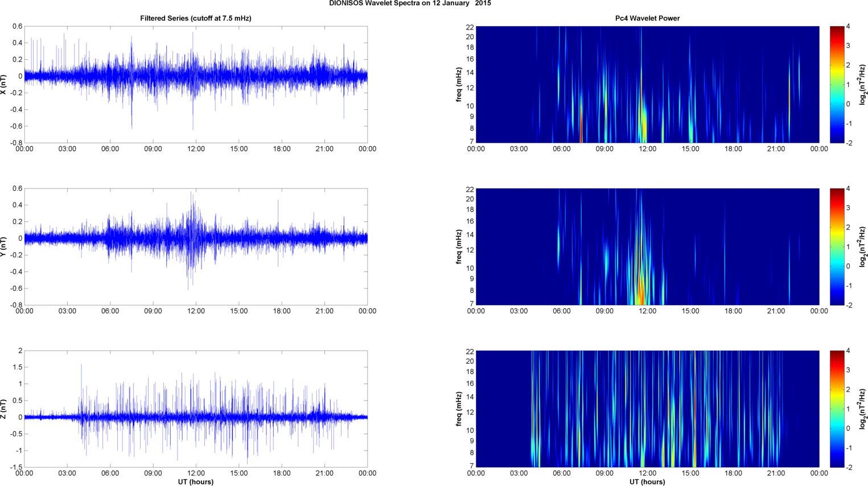The width and height of the screenshot is (868, 486).
Task: Click the DIONISOS Wavelet Spectra figure title
Action: click(x=410, y=3)
